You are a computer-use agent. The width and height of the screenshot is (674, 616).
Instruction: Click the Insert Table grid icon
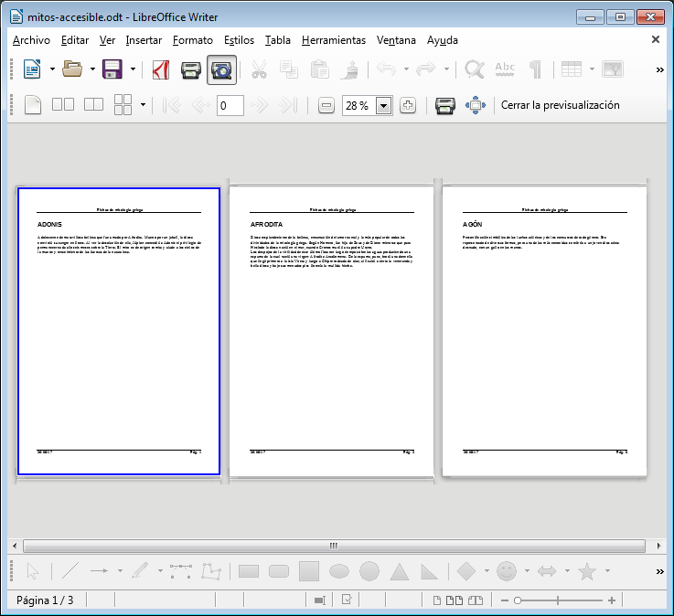click(572, 69)
